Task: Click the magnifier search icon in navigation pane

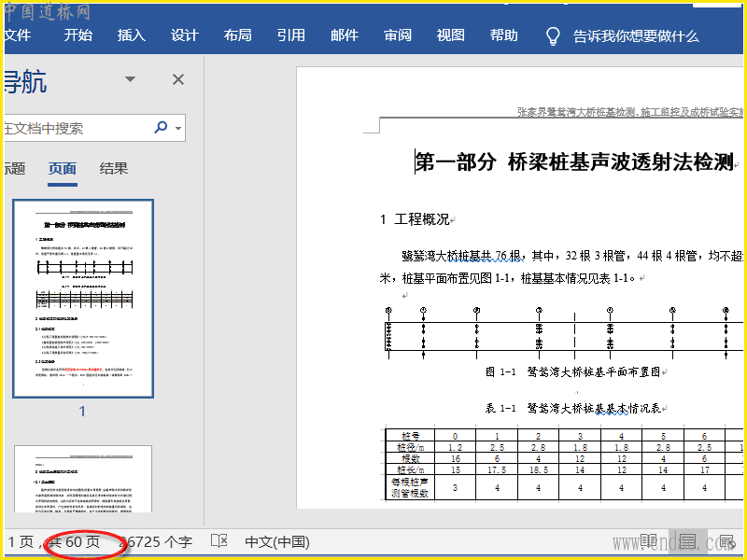Action: click(x=161, y=127)
